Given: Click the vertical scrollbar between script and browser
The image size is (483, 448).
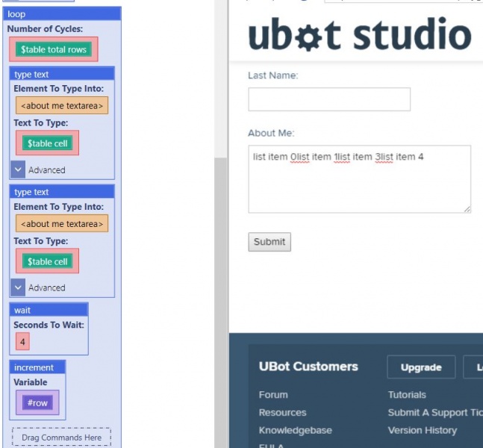Looking at the screenshot, I should pyautogui.click(x=220, y=302).
